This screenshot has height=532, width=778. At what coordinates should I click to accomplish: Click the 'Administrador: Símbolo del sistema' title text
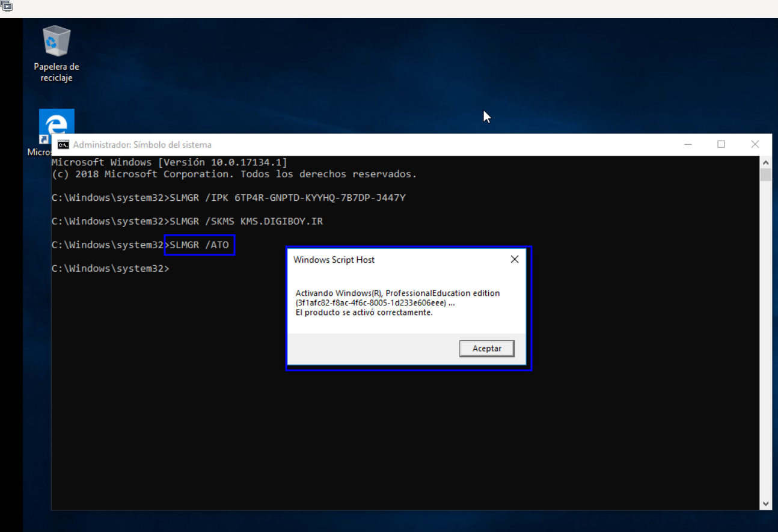coord(142,144)
